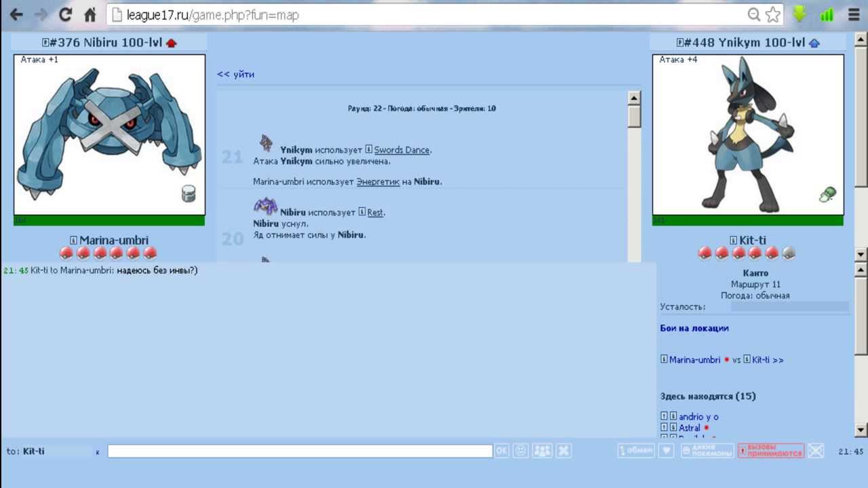Toggle the 'вызовы принимаются' challenges switch
The image size is (868, 488).
(x=771, y=451)
